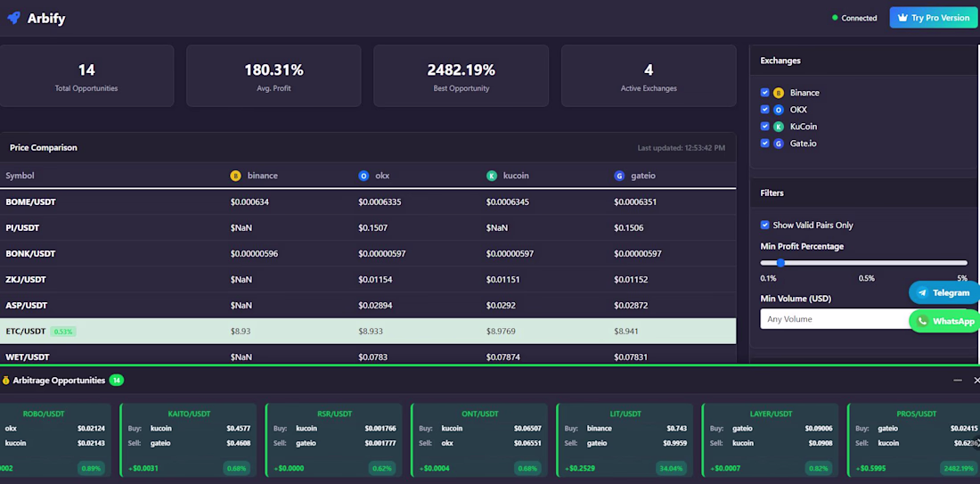
Task: Sort by Symbol column header
Action: click(20, 176)
